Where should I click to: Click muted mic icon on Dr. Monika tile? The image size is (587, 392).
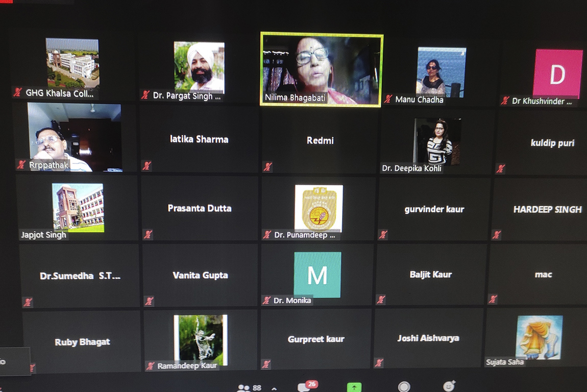click(x=266, y=301)
